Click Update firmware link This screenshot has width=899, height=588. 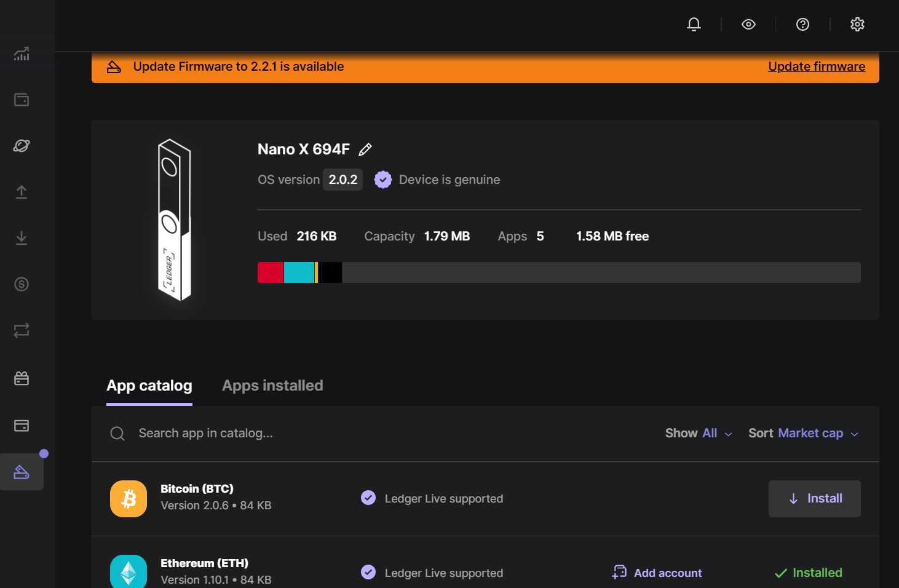[817, 66]
